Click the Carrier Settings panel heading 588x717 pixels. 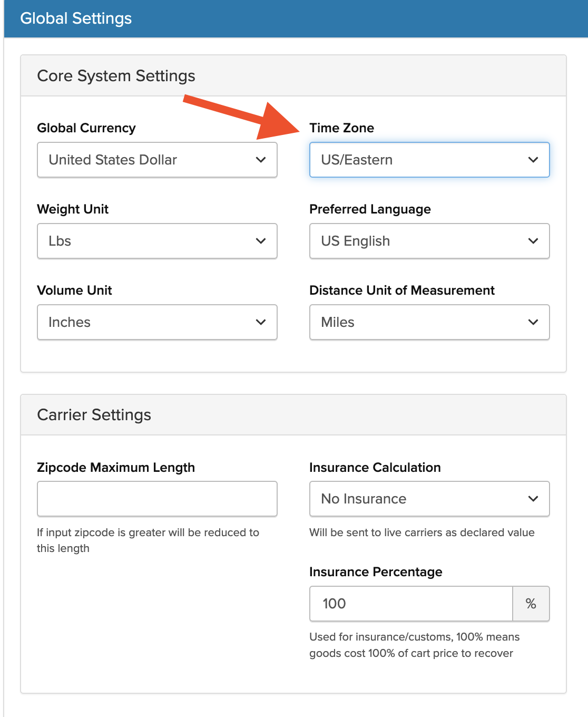click(x=94, y=415)
